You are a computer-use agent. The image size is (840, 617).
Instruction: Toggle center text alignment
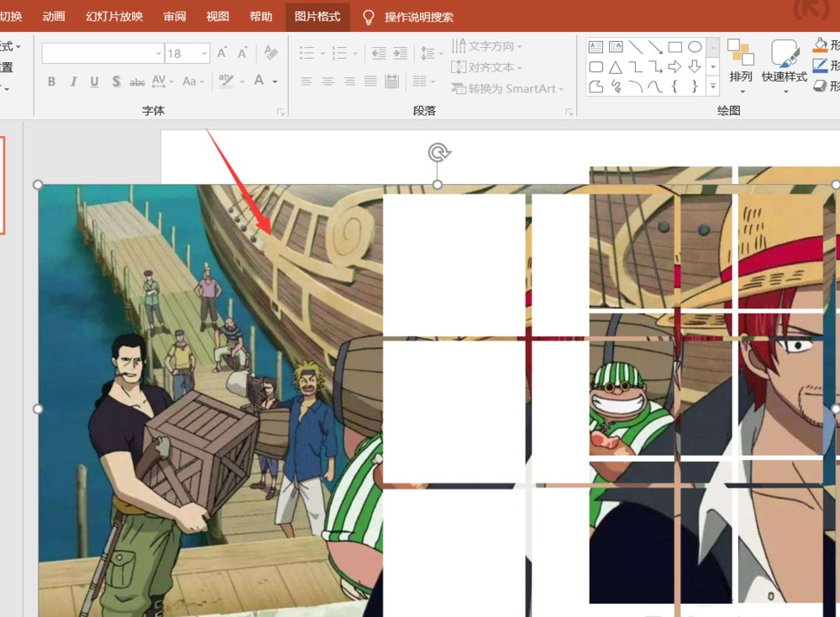tap(328, 81)
